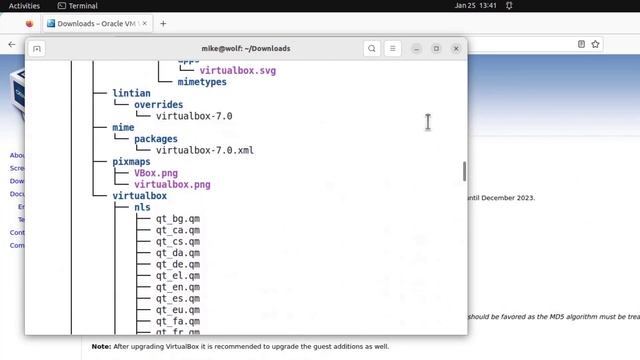Click the mimetypes directory entry
Screen dimensions: 640x360
[x=202, y=82]
